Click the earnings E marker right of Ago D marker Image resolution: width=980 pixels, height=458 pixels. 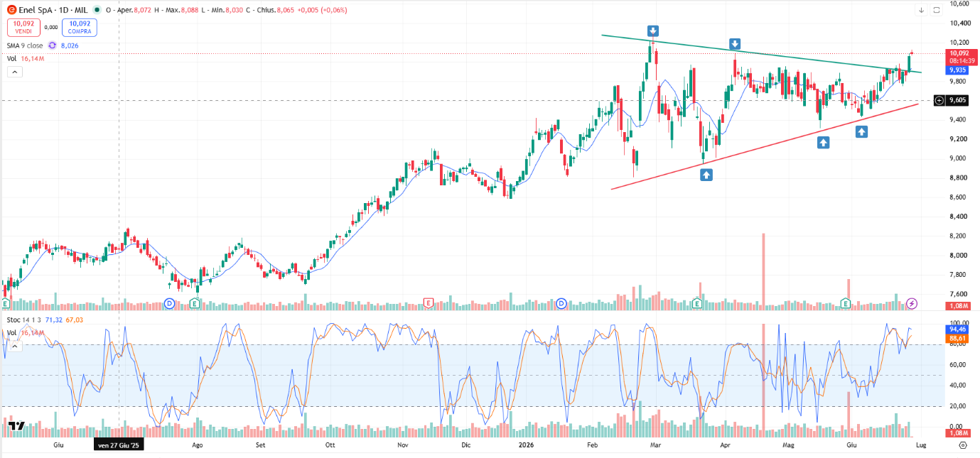[195, 303]
